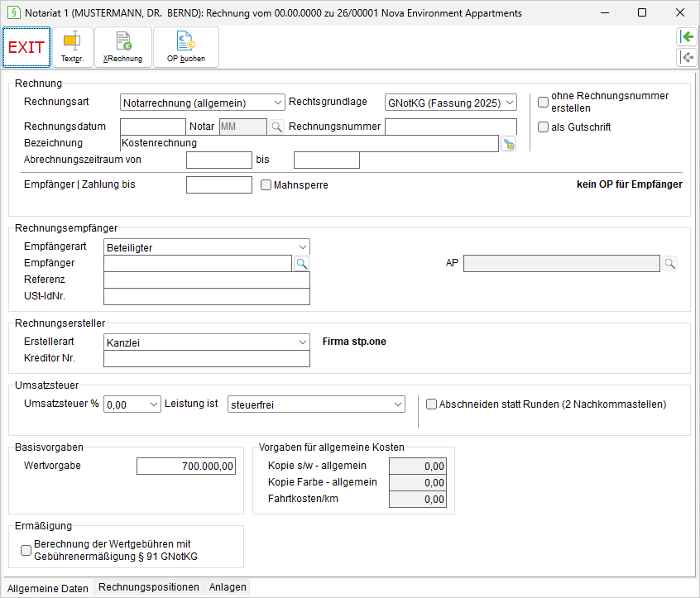Click the Abrechnungszeitraum bis date field
Image resolution: width=700 pixels, height=598 pixels.
tap(327, 160)
